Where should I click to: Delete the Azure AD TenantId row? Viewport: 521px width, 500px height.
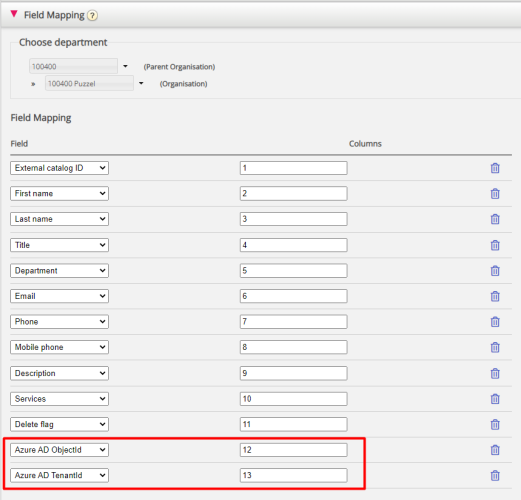click(x=495, y=475)
